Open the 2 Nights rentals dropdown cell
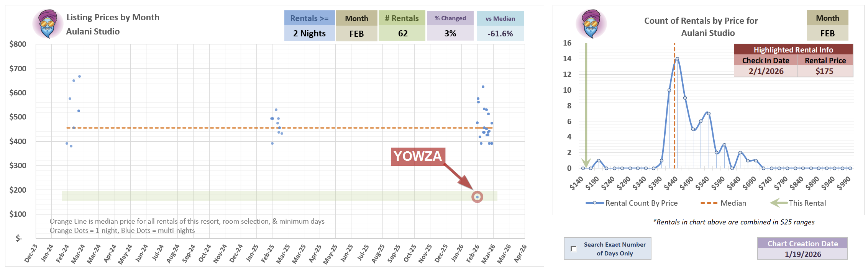868x270 pixels. pyautogui.click(x=309, y=33)
